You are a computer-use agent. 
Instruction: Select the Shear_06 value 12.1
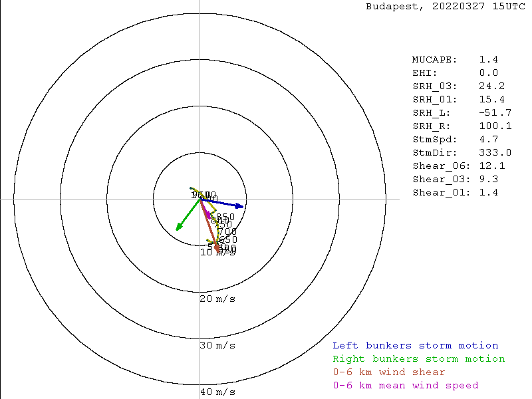492,166
